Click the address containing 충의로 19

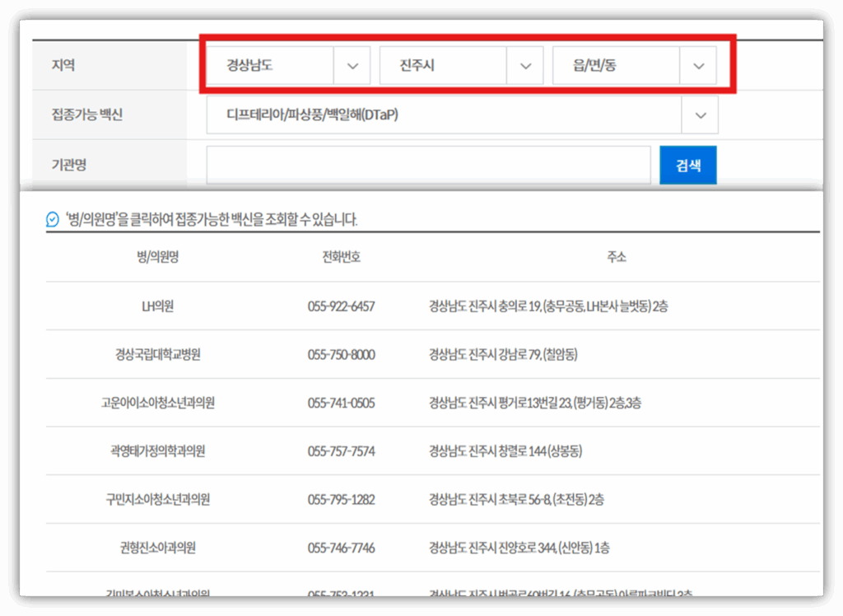[x=548, y=306]
